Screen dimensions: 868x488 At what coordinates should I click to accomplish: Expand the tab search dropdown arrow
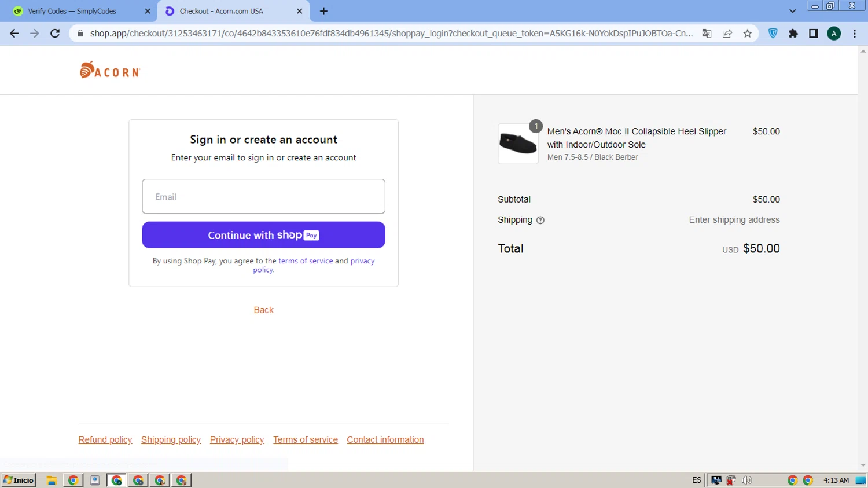click(x=793, y=11)
